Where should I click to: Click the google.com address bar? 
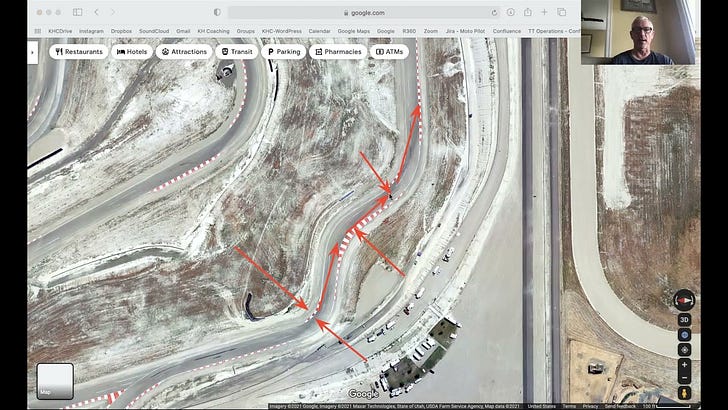(364, 13)
